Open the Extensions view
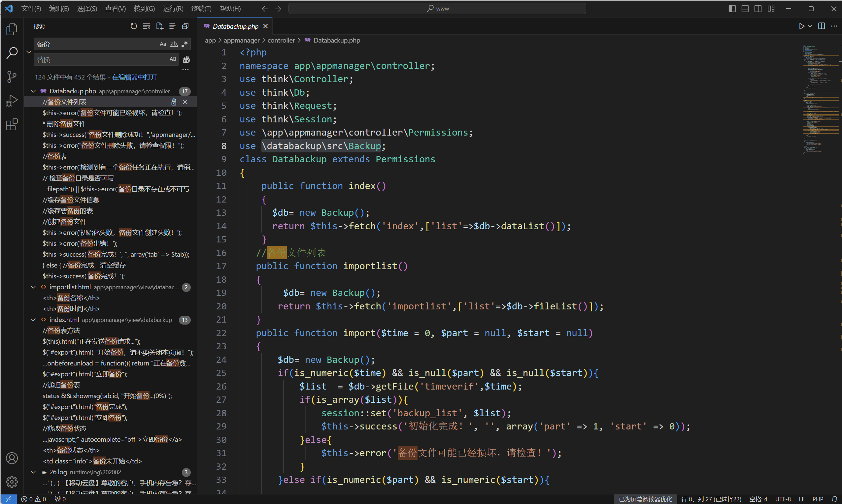The height and width of the screenshot is (504, 842). 12,124
